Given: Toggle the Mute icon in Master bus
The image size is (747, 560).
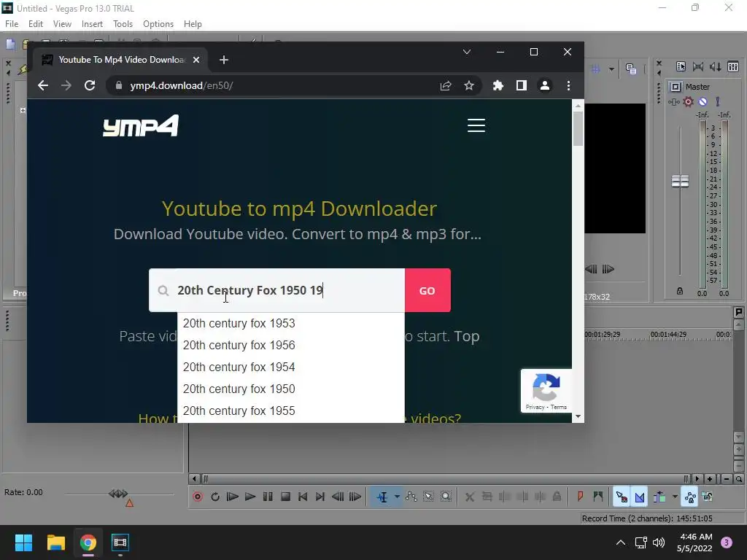Looking at the screenshot, I should click(703, 101).
